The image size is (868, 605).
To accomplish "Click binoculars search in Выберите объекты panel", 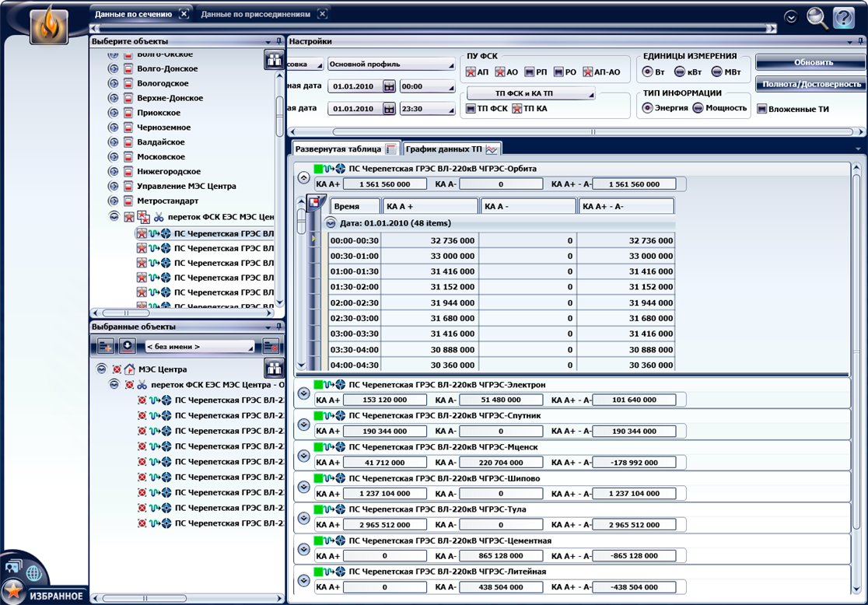I will 273,59.
